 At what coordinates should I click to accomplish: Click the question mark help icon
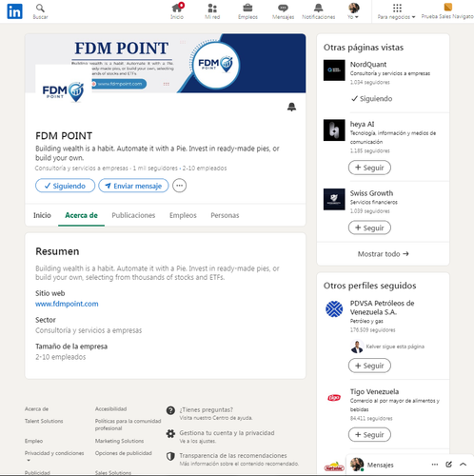coord(170,410)
